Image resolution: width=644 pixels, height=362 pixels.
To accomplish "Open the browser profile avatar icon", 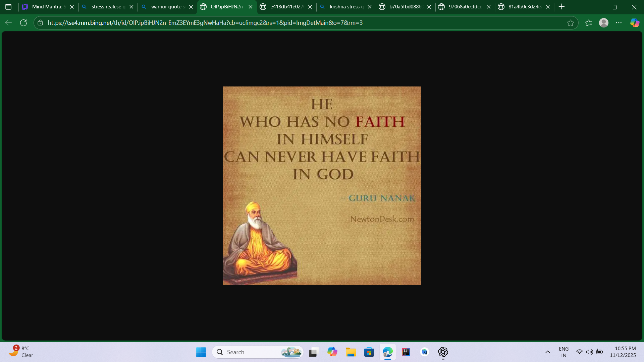I will click(603, 23).
